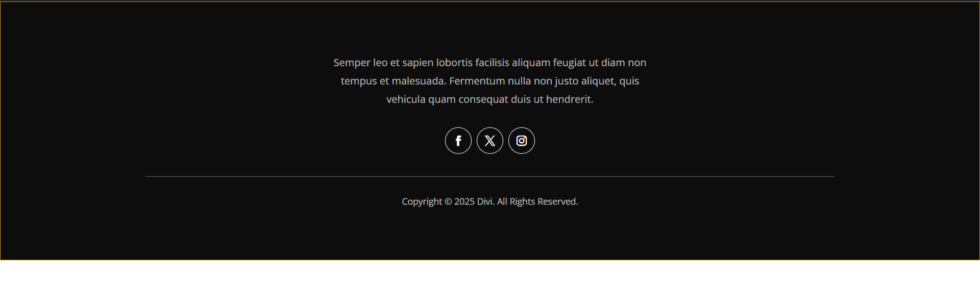Open the Instagram social icon
980x293 pixels.
[522, 141]
